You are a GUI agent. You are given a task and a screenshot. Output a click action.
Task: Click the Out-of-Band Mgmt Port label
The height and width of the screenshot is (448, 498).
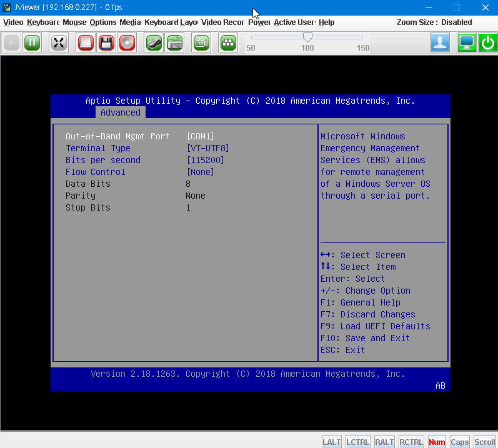pos(117,136)
